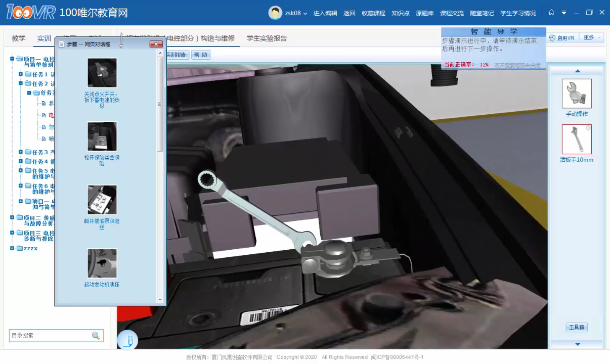
Task: Select the 手动操作 manual operation tool icon
Action: [576, 94]
